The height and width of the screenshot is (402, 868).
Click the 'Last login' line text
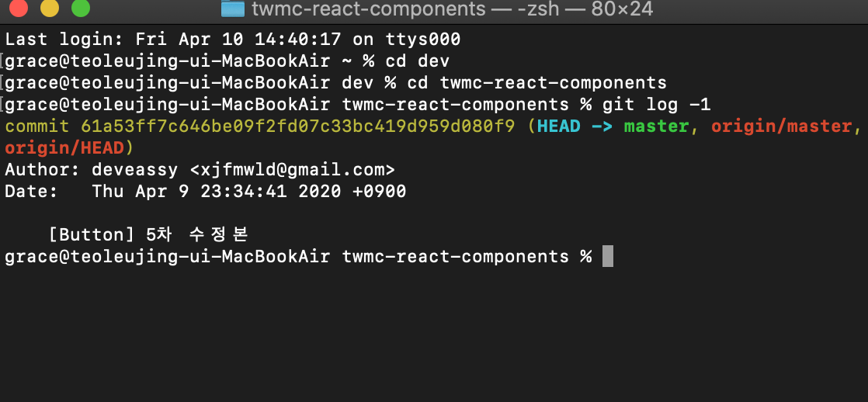click(232, 40)
